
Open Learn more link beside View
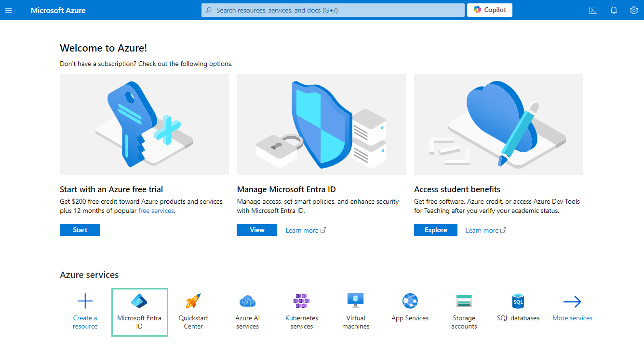[x=306, y=230]
